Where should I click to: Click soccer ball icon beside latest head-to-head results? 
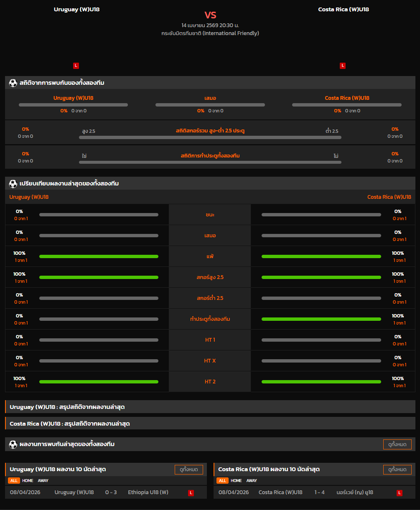[13, 444]
